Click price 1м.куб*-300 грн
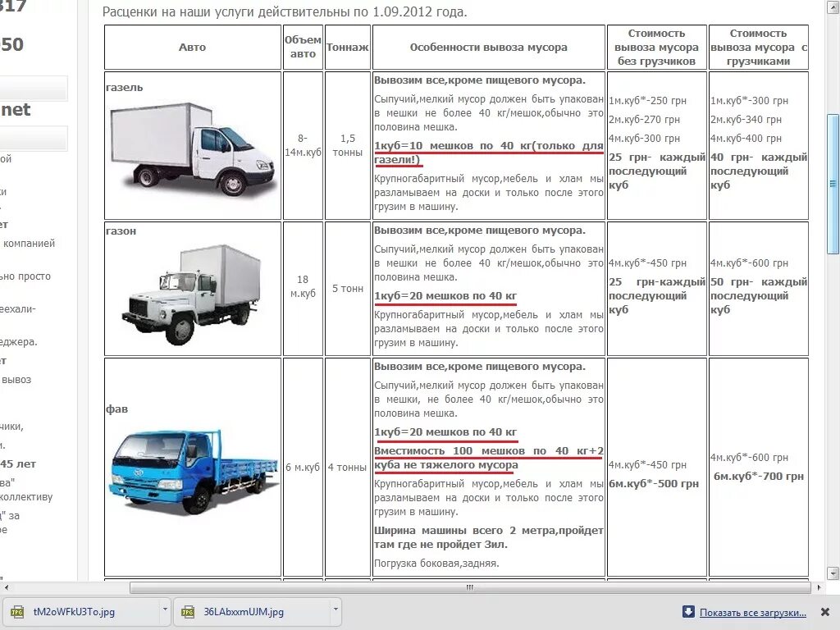The image size is (840, 630). coord(749,101)
